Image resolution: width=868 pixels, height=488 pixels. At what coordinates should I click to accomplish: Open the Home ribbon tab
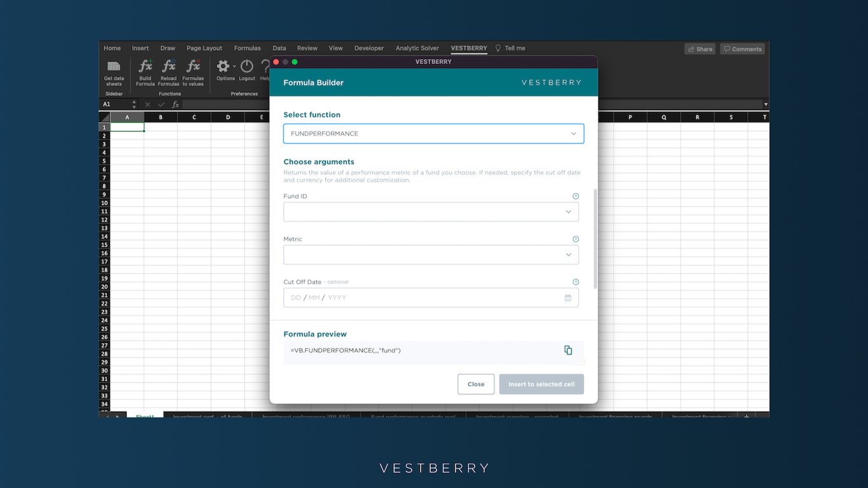click(x=112, y=48)
